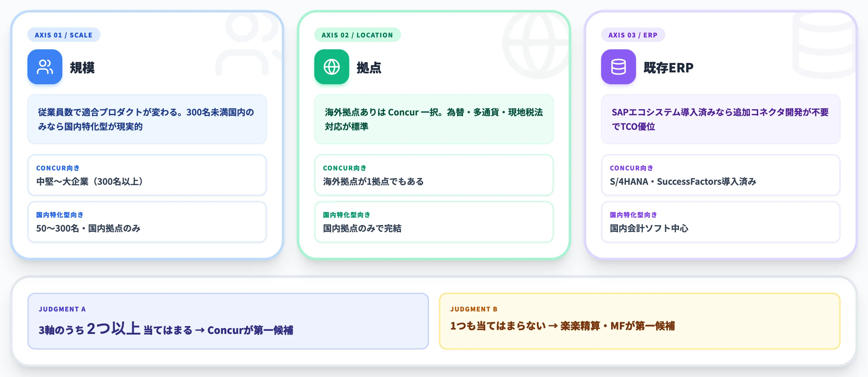Screen dimensions: 868x377
Task: Click the 既存ERP card heading
Action: (x=668, y=68)
